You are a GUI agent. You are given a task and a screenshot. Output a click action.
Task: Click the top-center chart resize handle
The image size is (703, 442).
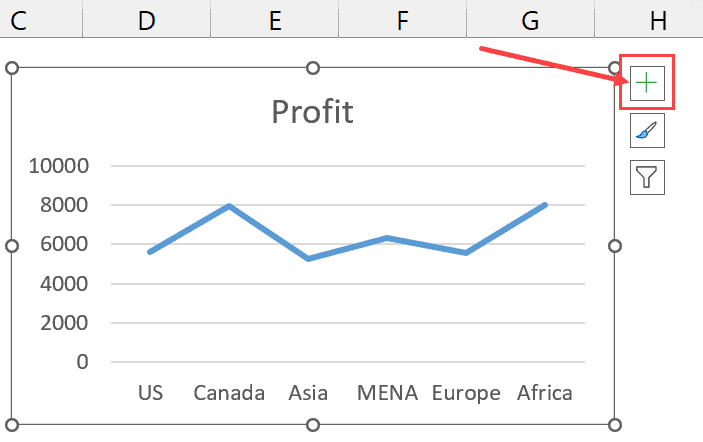click(x=313, y=68)
